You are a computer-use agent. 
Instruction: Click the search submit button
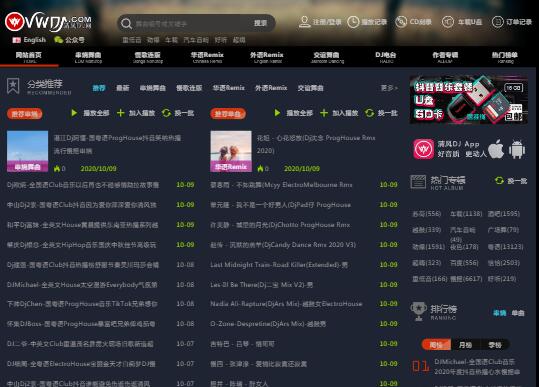(261, 23)
